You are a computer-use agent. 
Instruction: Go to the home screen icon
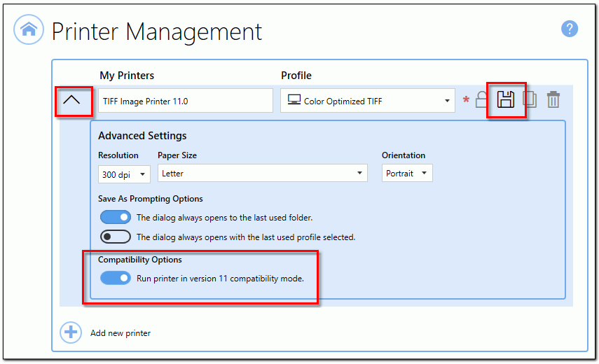tap(29, 29)
